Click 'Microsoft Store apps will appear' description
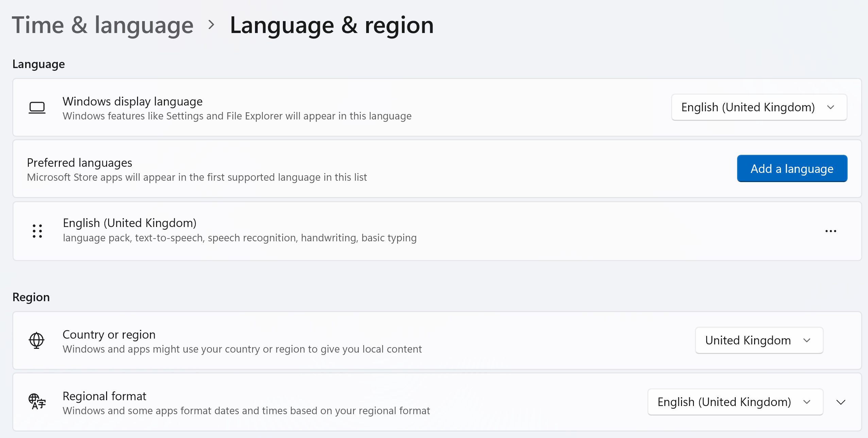 point(197,177)
